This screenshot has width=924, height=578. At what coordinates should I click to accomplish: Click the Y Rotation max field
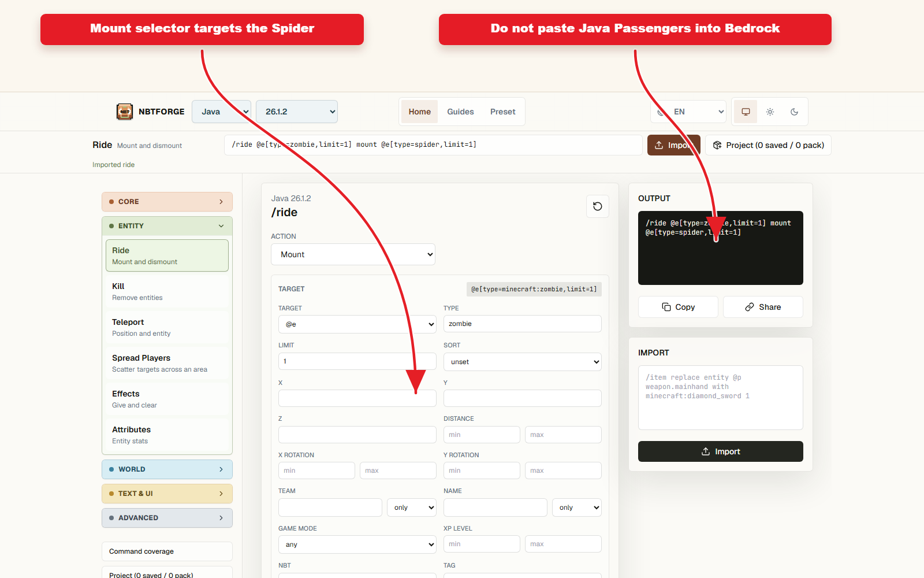tap(563, 470)
